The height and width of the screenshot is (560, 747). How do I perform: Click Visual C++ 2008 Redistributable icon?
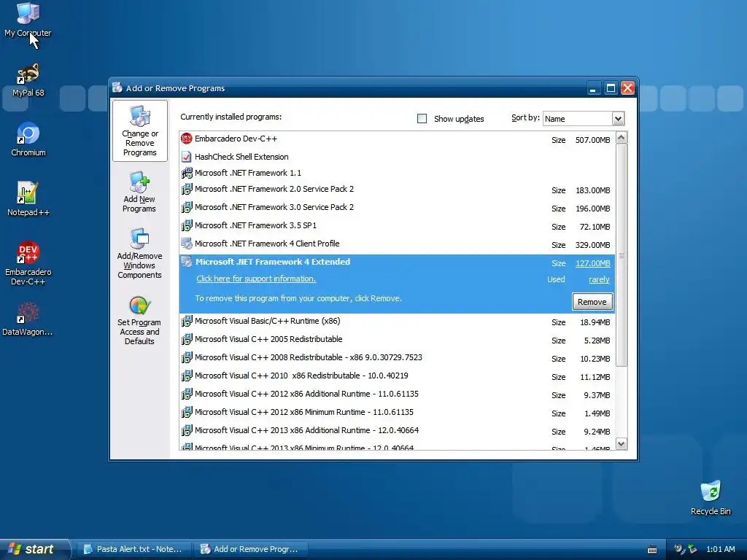[186, 357]
